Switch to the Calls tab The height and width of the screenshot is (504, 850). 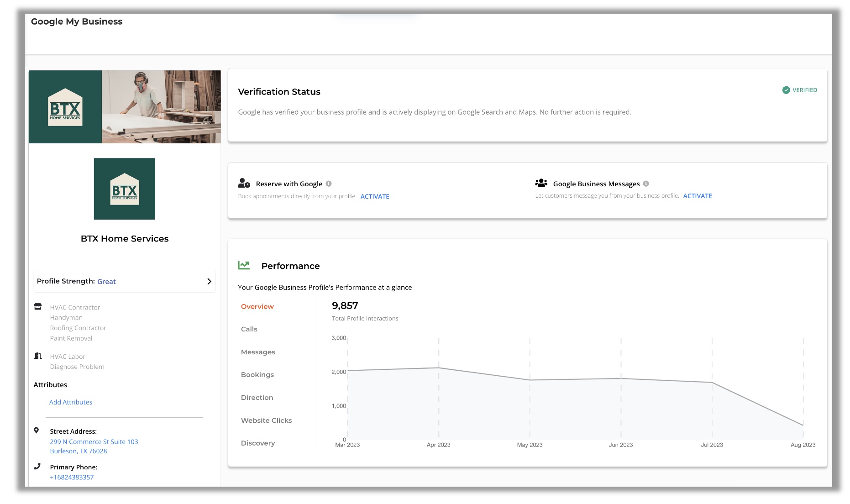pyautogui.click(x=249, y=329)
